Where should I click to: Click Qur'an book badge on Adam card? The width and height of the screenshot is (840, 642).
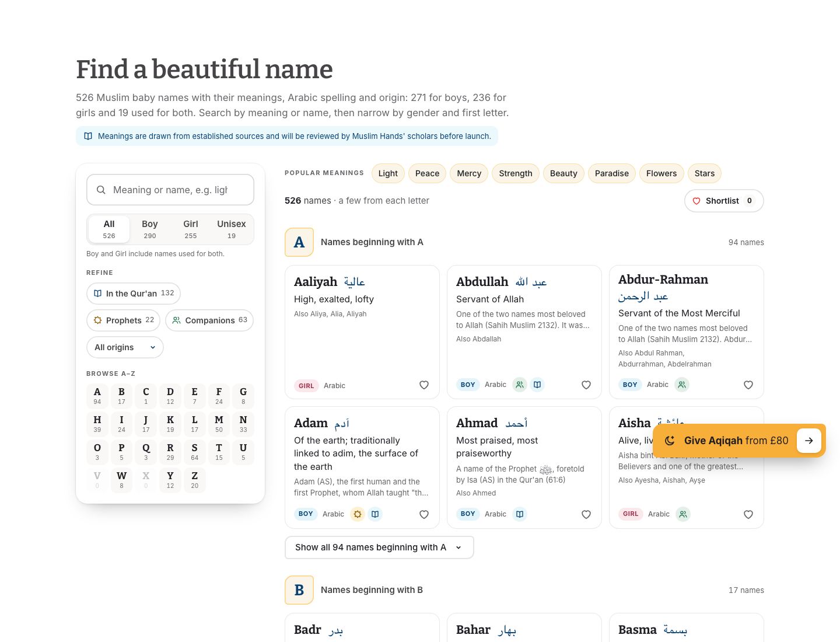375,514
